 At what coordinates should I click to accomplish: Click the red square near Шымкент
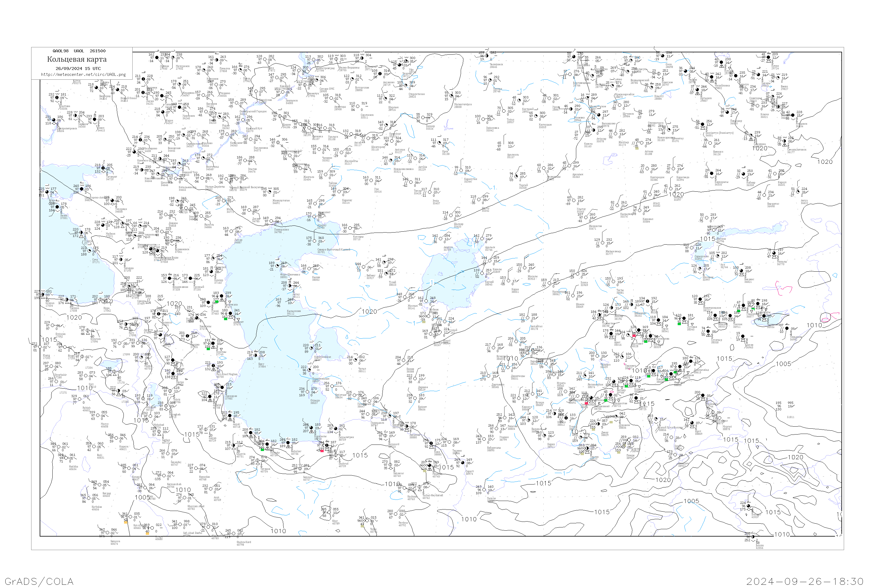point(634,336)
